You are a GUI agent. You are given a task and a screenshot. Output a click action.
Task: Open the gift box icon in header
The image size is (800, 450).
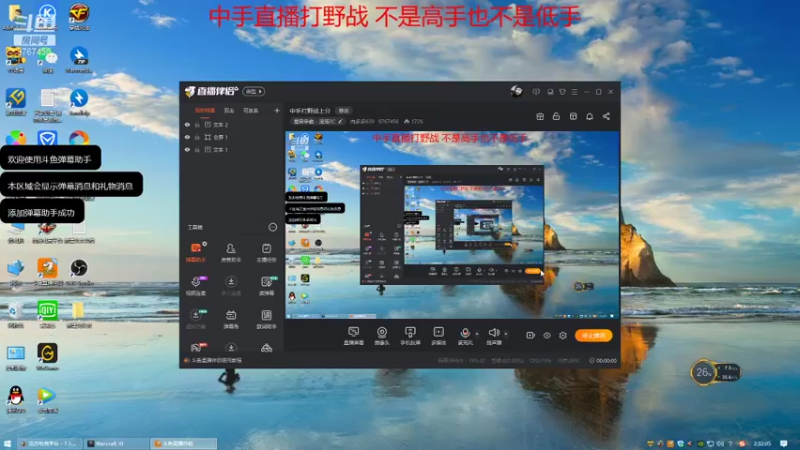540,116
